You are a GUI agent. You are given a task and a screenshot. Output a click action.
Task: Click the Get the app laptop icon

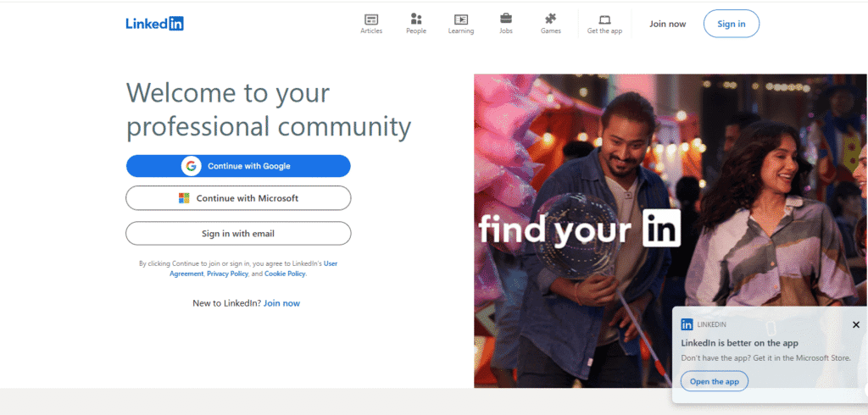[604, 19]
